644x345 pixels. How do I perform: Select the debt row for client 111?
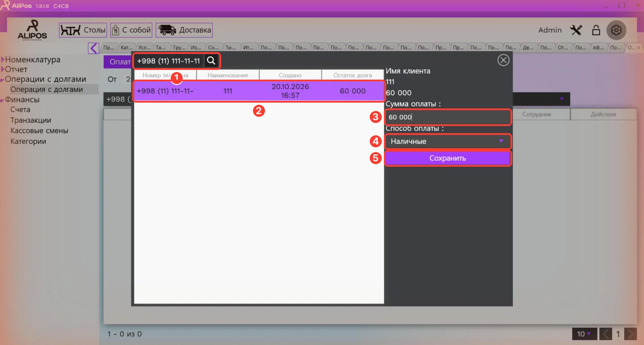(x=259, y=91)
